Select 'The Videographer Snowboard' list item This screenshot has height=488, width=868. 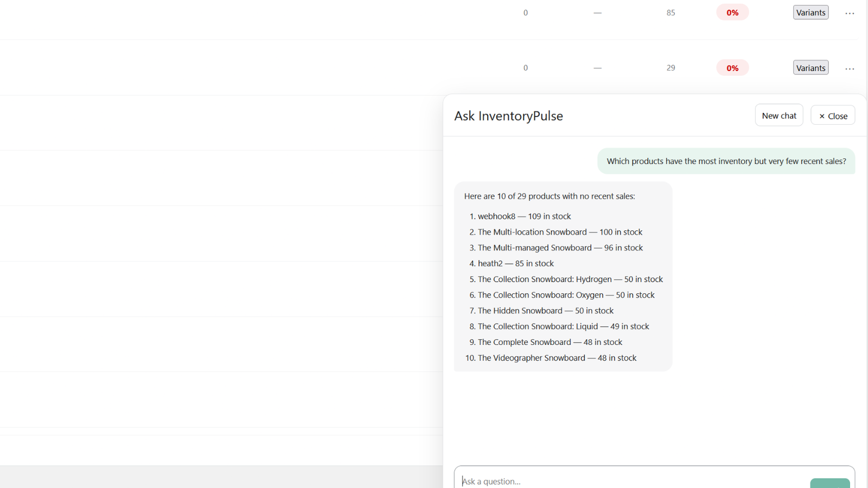pos(557,358)
